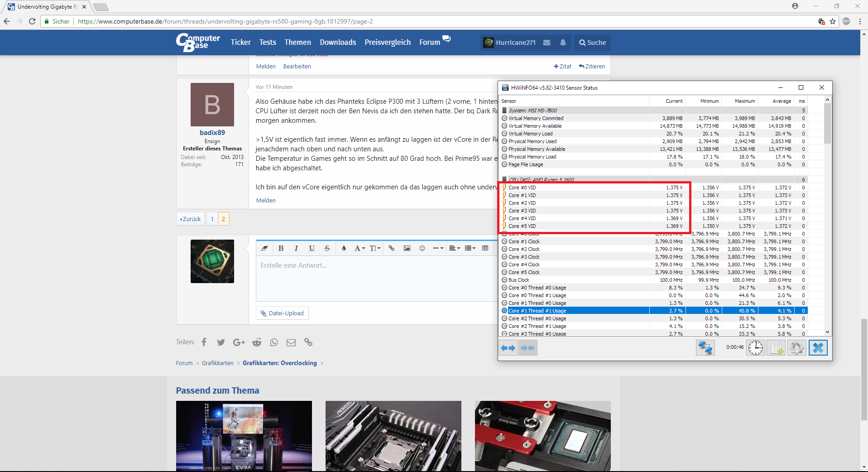Image resolution: width=868 pixels, height=472 pixels.
Task: Click the Bearbeiten link
Action: pyautogui.click(x=297, y=66)
